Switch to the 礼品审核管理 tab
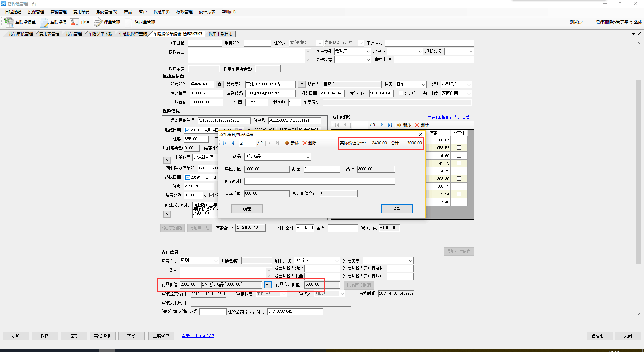Image resolution: width=644 pixels, height=352 pixels. [20, 34]
